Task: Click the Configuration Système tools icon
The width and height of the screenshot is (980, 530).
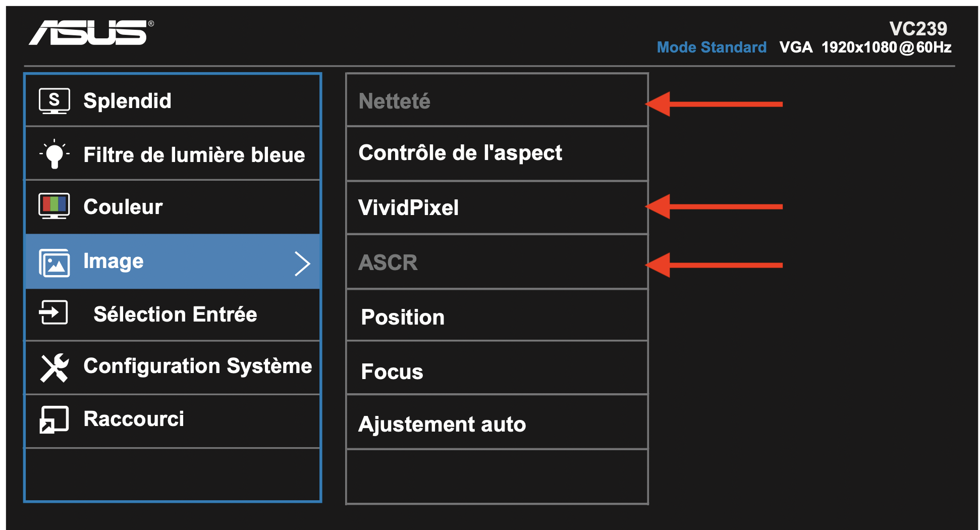Action: coord(55,367)
